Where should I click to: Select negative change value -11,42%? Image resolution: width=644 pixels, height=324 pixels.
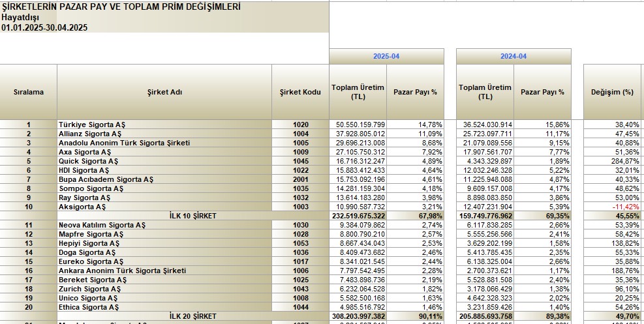[x=612, y=207]
